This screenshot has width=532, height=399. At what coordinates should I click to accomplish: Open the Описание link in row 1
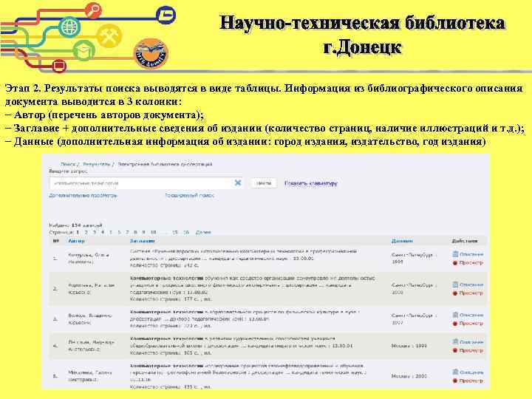coord(471,254)
